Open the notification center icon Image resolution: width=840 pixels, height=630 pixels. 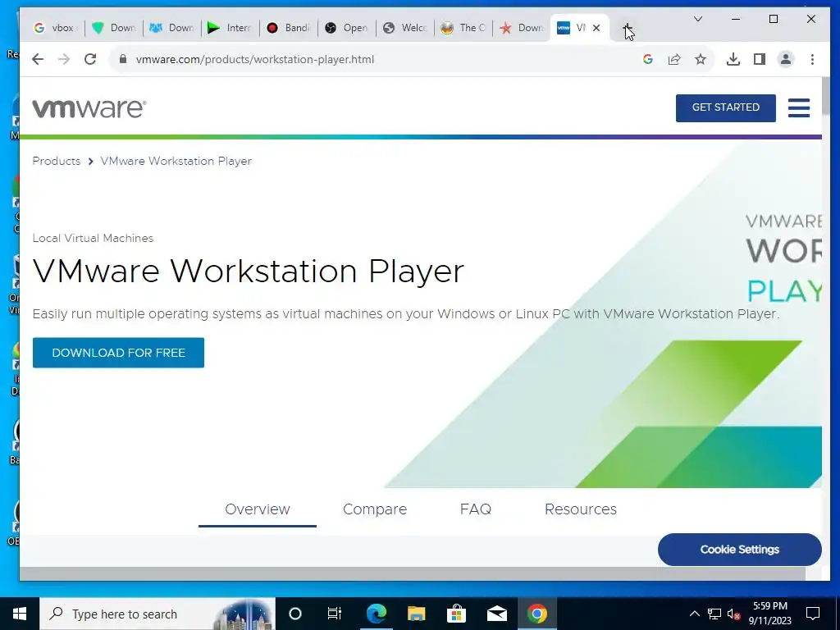(813, 614)
